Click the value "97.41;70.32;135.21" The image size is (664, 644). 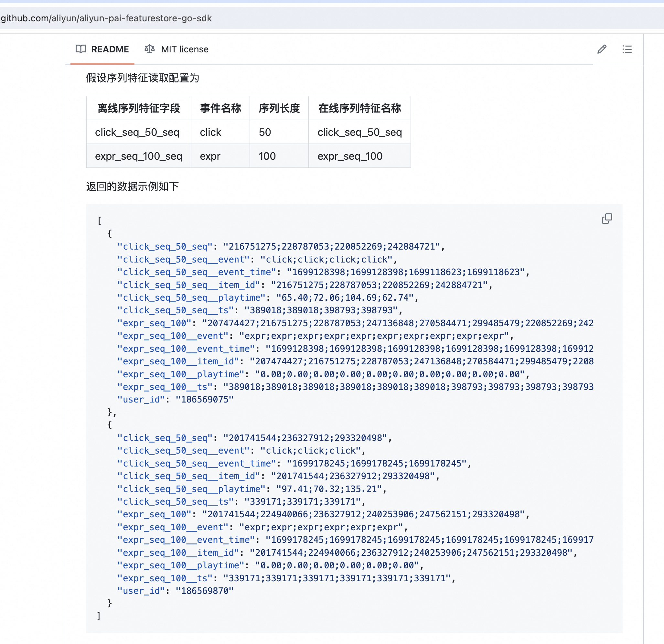coord(329,489)
